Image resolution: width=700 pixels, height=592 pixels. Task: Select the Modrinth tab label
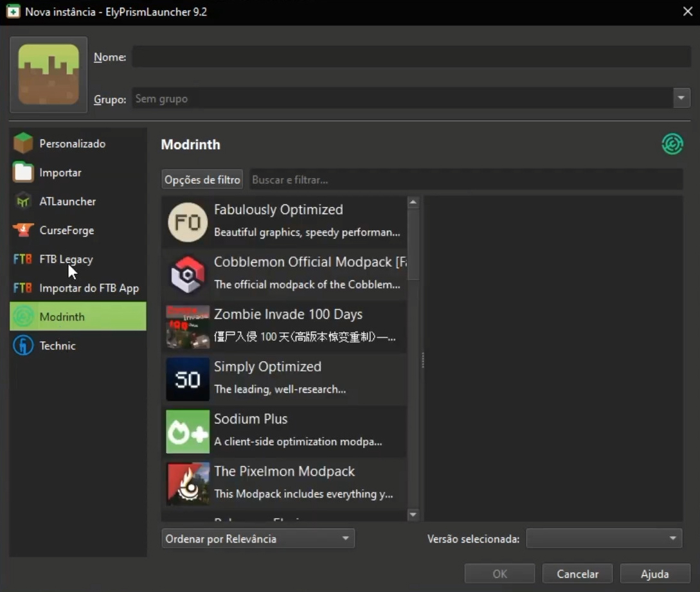62,316
